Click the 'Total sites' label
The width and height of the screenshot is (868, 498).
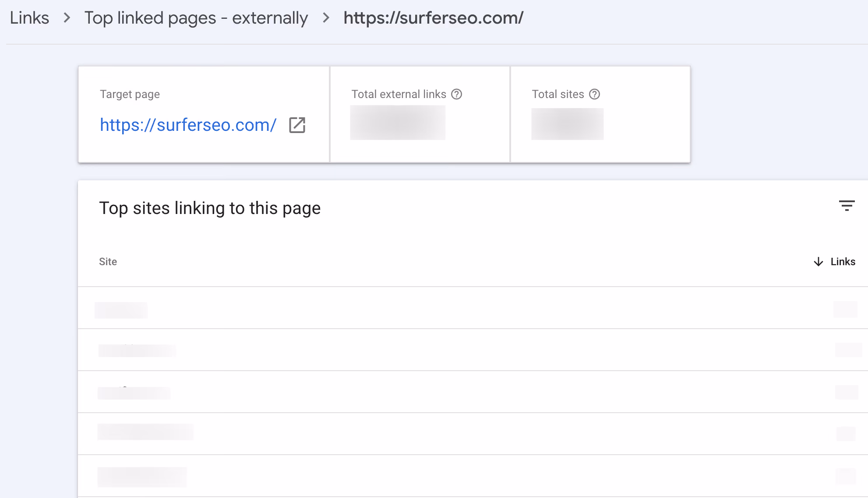[x=558, y=94]
